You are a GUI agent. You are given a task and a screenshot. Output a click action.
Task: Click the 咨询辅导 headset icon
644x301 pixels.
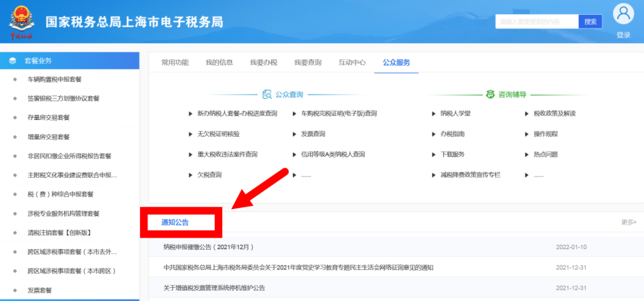[490, 94]
